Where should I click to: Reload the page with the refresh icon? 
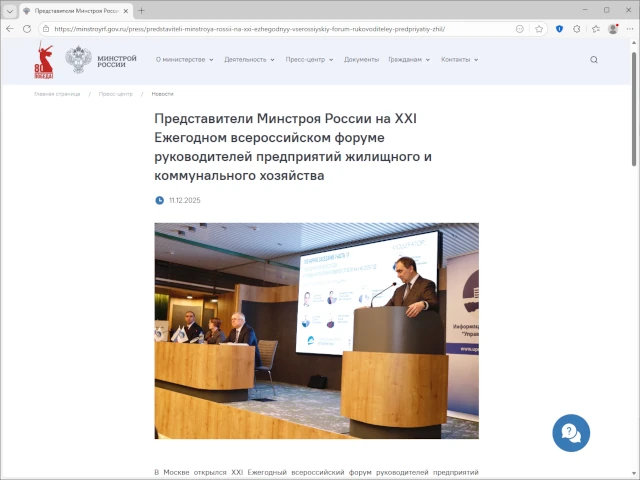point(27,29)
